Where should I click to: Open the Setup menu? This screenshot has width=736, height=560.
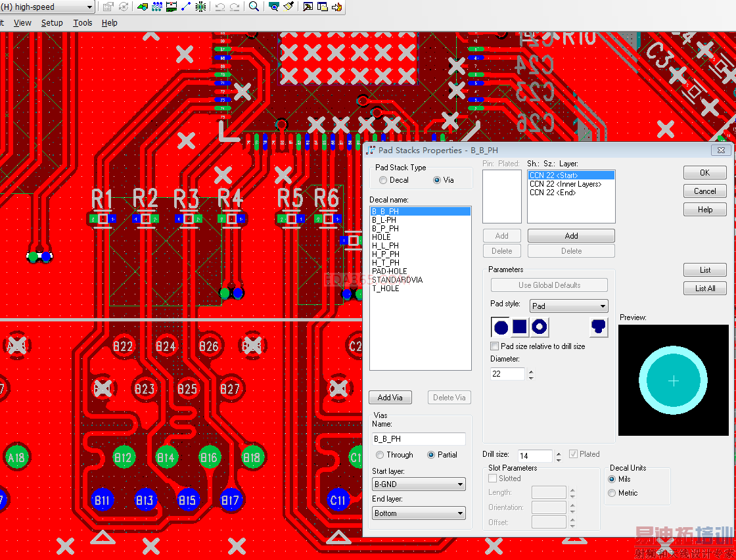[52, 22]
